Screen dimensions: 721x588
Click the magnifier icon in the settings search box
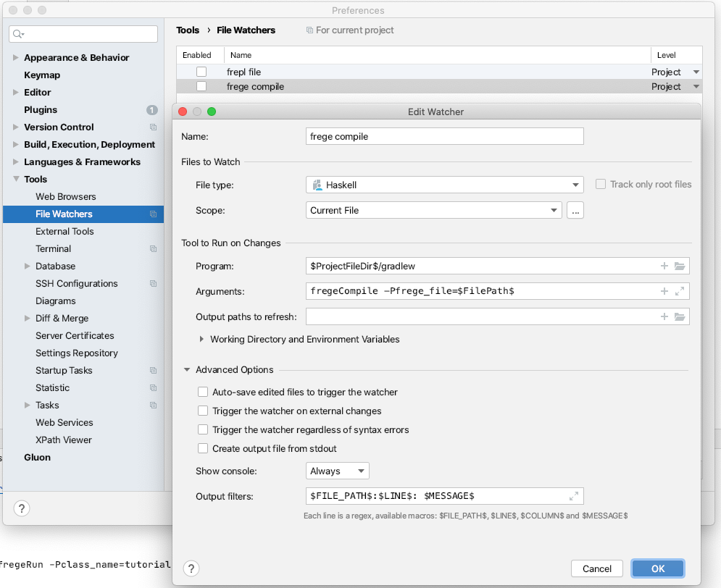[16, 34]
